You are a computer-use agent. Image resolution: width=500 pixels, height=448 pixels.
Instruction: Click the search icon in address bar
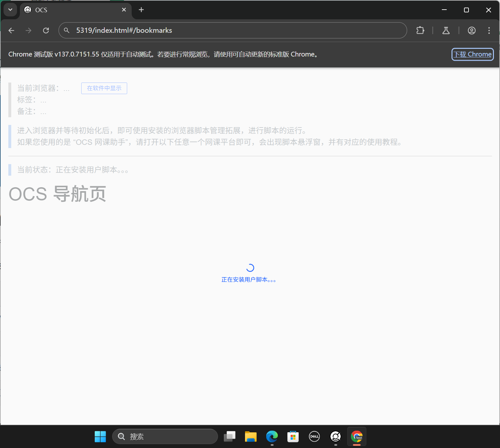[x=67, y=31]
